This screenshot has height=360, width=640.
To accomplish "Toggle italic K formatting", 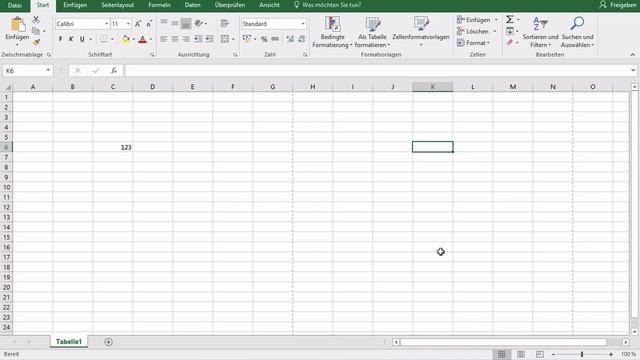I will tap(71, 39).
